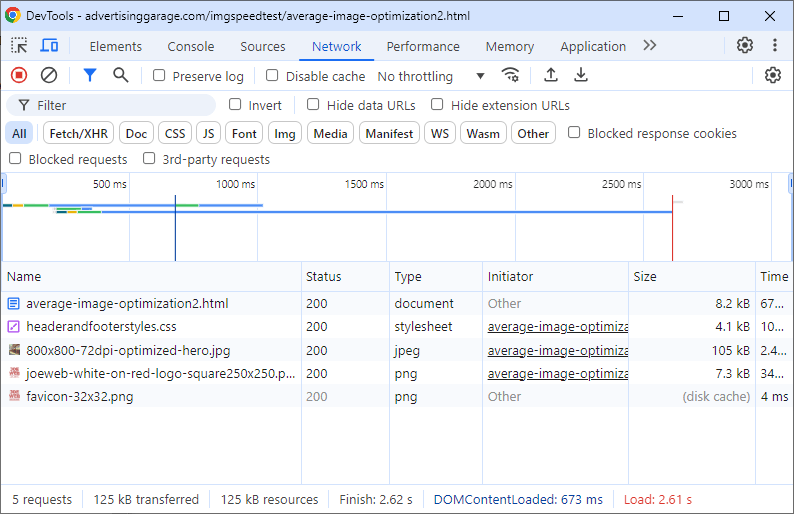The height and width of the screenshot is (514, 794).
Task: Check Hide data URLs
Action: coord(313,104)
